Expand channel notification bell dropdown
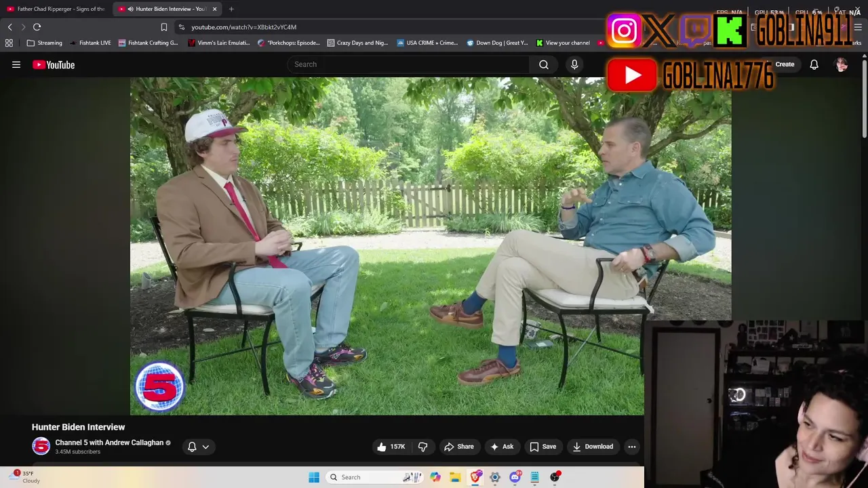This screenshot has width=868, height=488. point(198,447)
